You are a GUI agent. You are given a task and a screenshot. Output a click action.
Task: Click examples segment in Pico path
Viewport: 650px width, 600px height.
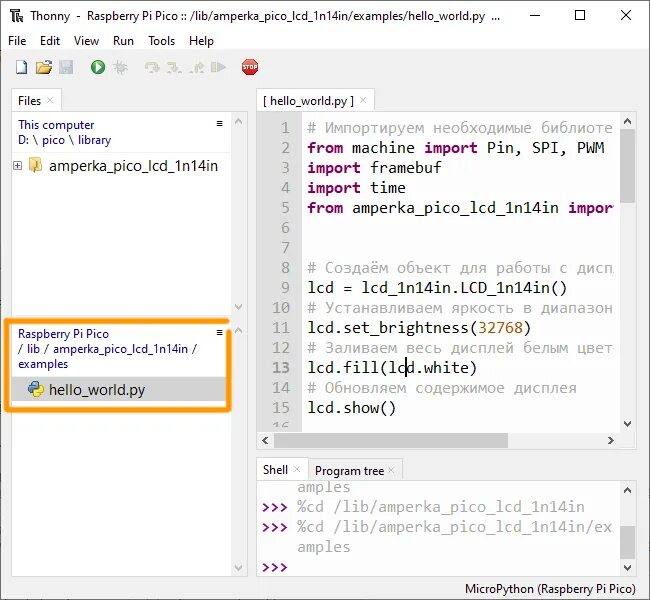click(x=43, y=364)
